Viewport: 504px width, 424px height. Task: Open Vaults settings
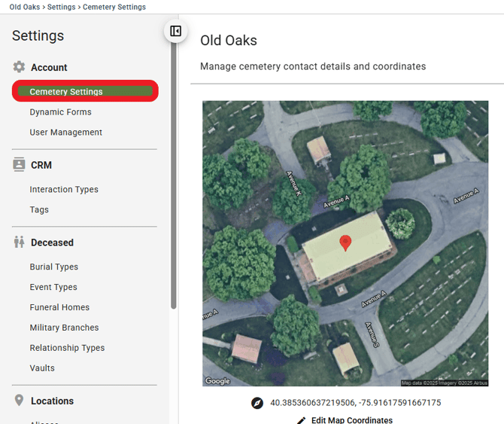(42, 368)
